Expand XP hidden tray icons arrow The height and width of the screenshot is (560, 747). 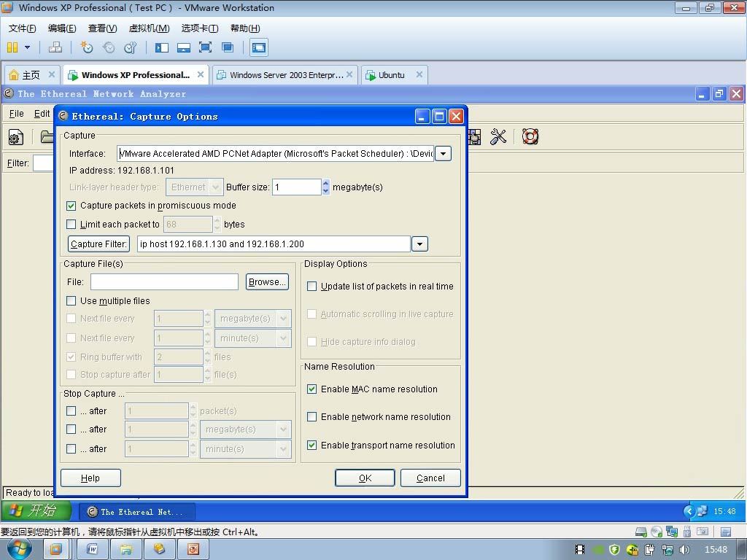pyautogui.click(x=689, y=511)
